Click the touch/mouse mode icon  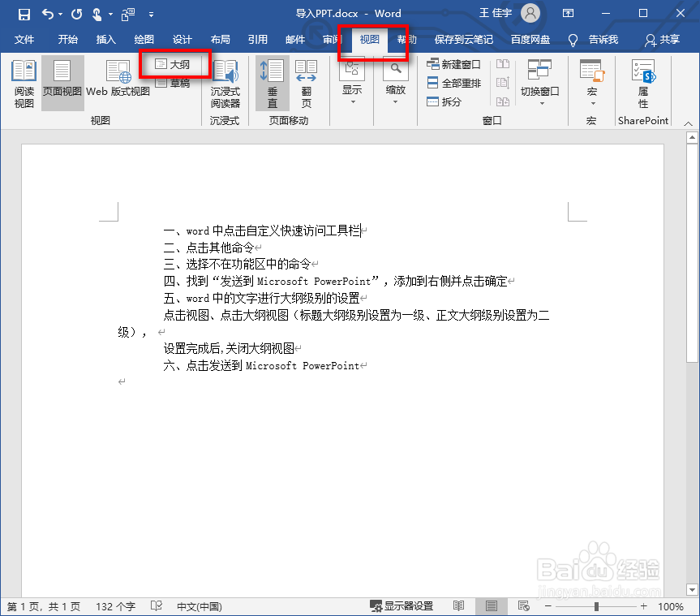coord(97,15)
